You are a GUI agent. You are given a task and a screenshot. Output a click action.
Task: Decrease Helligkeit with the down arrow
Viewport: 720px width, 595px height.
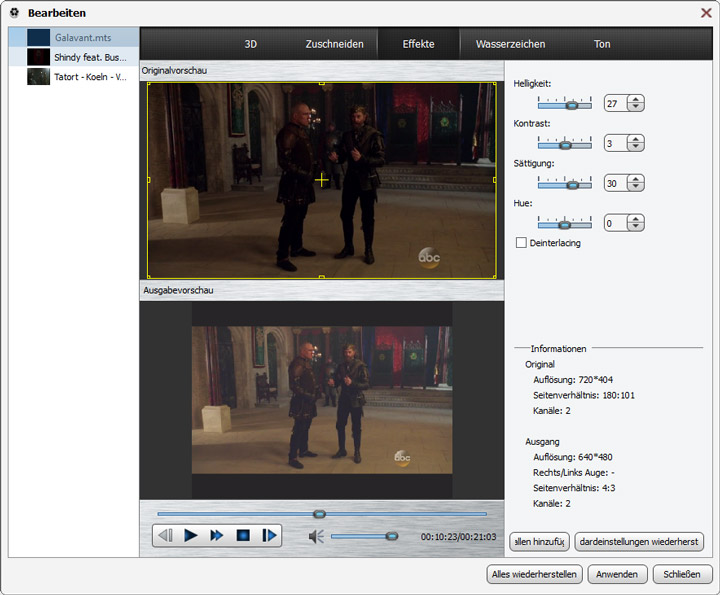coord(636,107)
